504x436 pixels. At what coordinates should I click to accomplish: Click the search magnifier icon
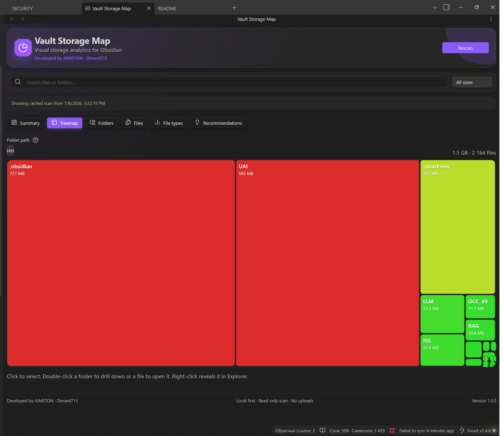[18, 82]
